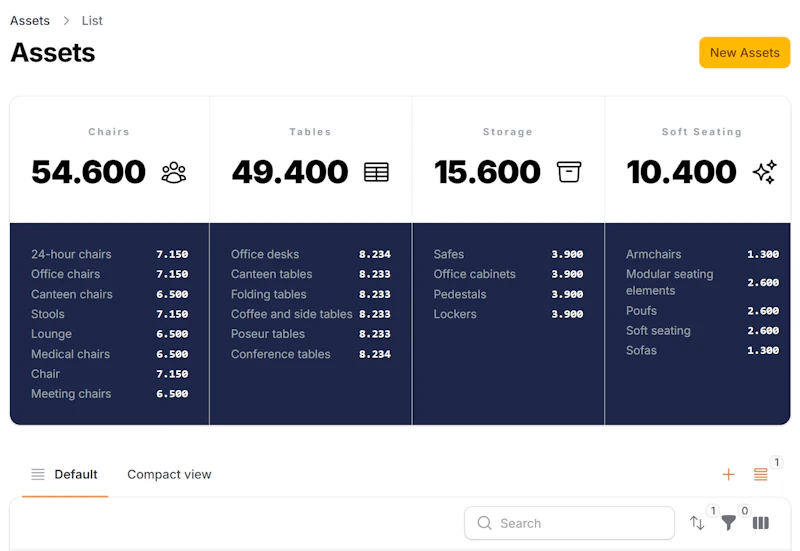Click the Armchairs row label

tap(654, 254)
